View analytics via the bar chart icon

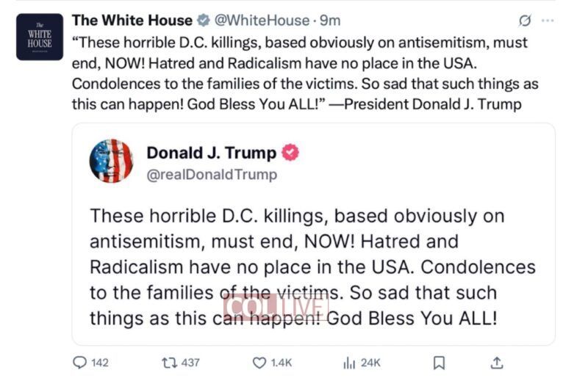coord(349,363)
